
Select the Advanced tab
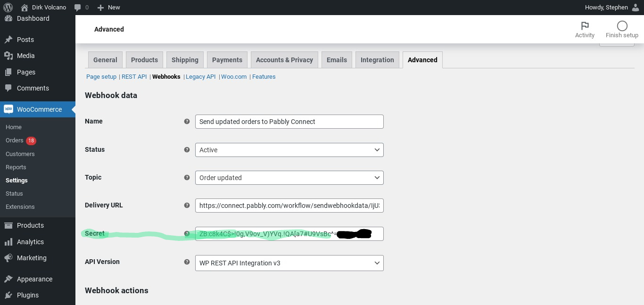point(422,60)
